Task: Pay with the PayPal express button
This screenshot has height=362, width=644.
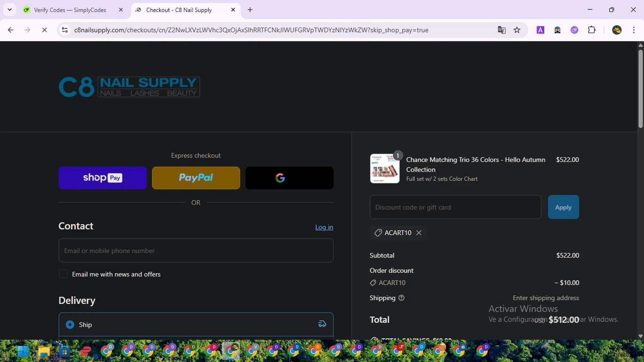Action: coord(196,178)
